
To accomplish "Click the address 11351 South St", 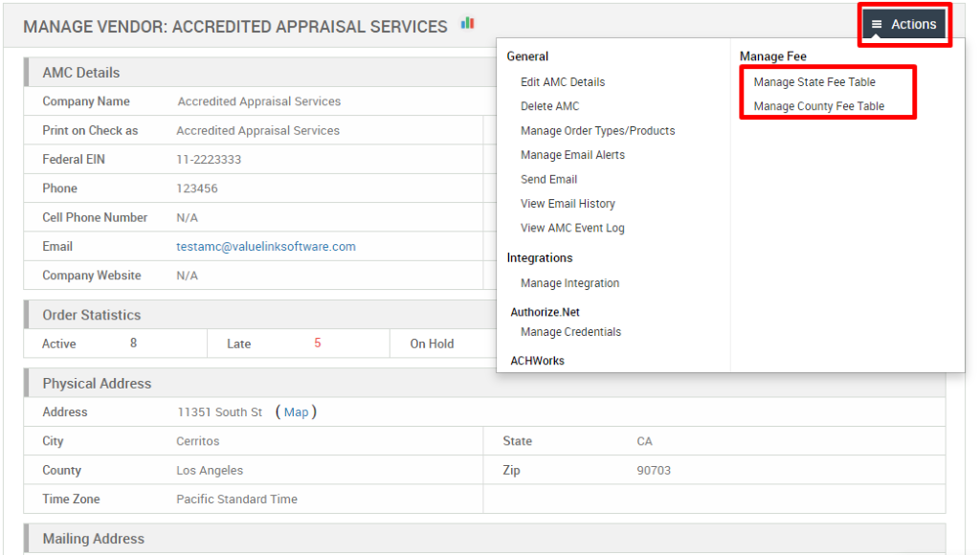I will (x=220, y=411).
